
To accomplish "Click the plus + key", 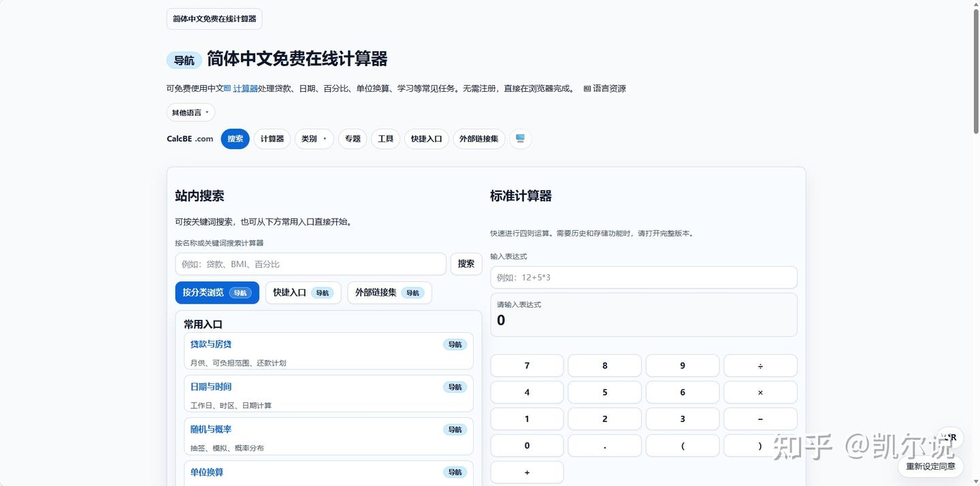I will point(527,472).
